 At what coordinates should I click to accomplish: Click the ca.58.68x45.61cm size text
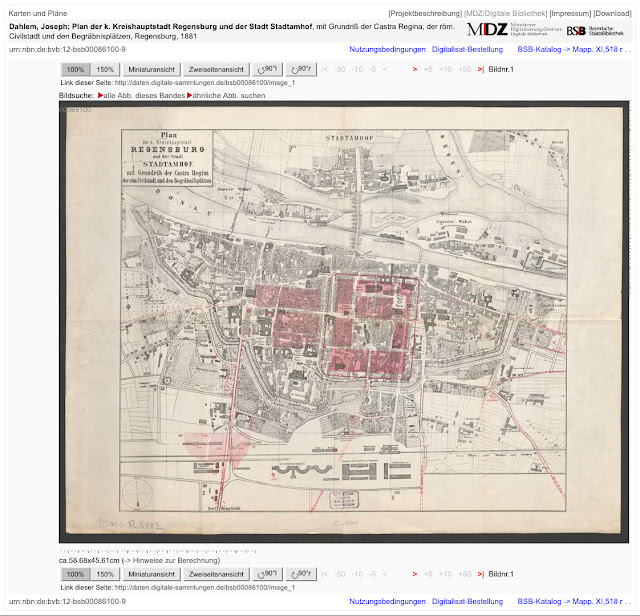89,560
